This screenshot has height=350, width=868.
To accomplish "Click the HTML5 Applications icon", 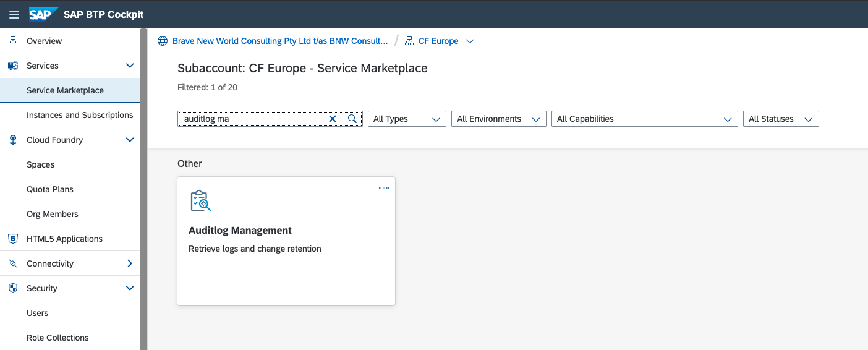I will [x=13, y=239].
